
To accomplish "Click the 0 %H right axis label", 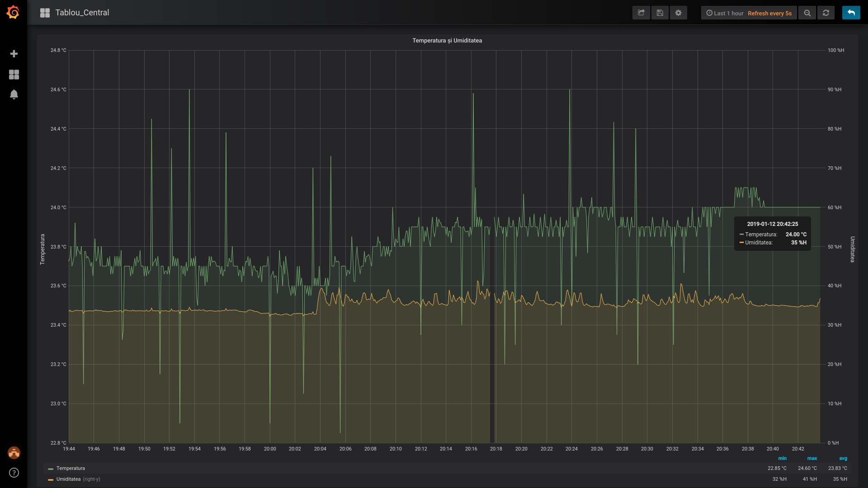I will (833, 443).
